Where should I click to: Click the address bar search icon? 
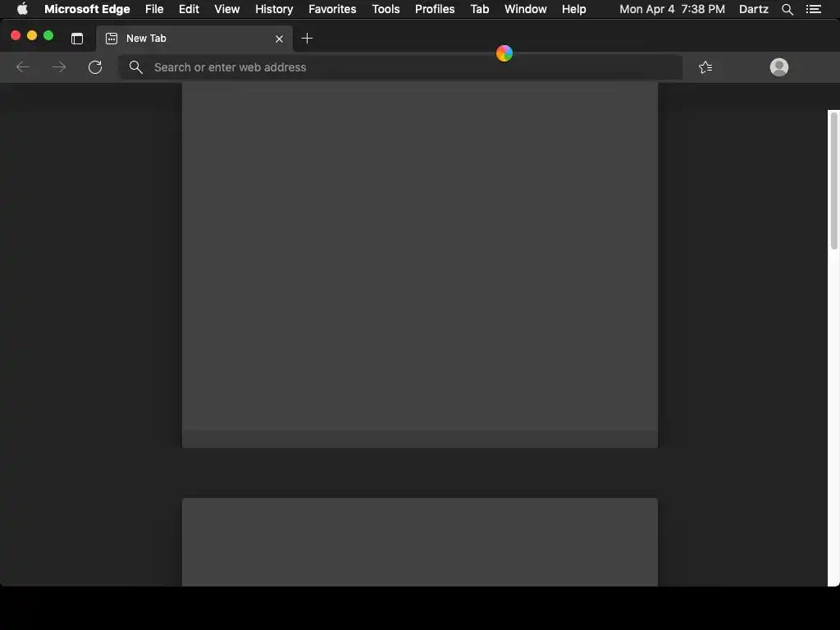click(136, 67)
